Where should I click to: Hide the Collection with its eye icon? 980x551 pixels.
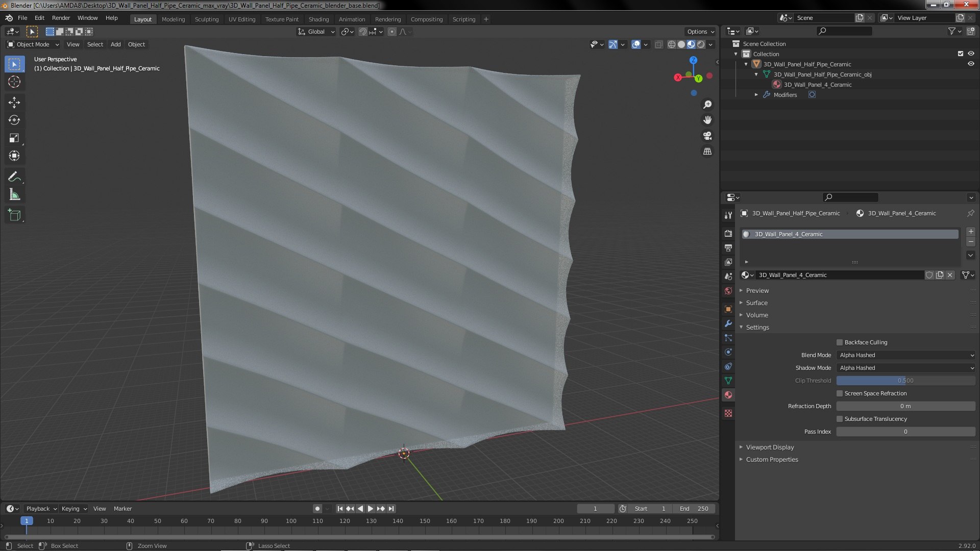pyautogui.click(x=971, y=54)
